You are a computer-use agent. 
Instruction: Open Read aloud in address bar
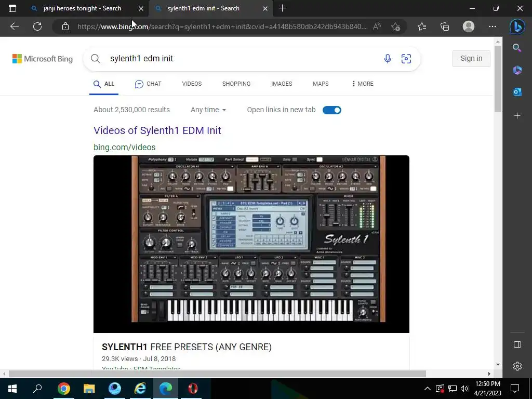[x=377, y=26]
